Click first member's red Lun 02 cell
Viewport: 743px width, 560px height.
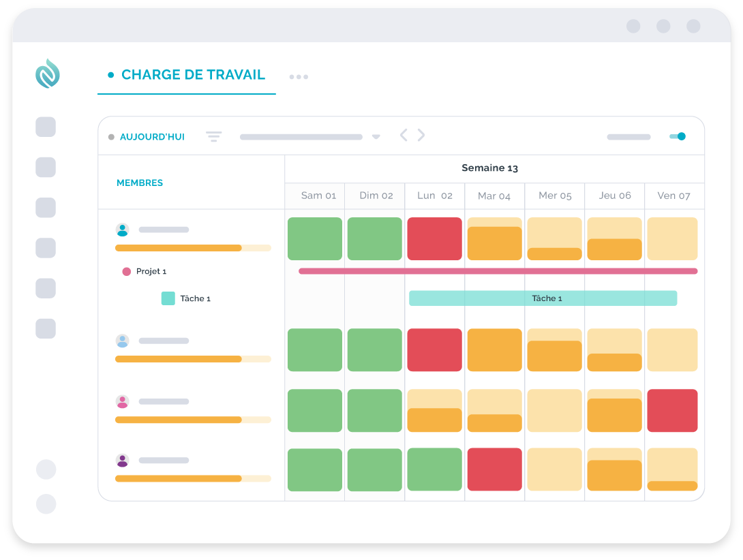tap(434, 238)
